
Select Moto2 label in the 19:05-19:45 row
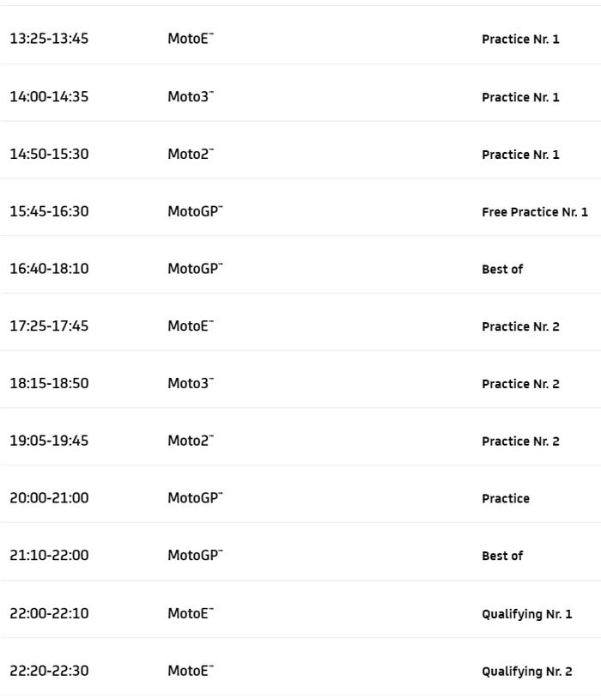tap(190, 441)
